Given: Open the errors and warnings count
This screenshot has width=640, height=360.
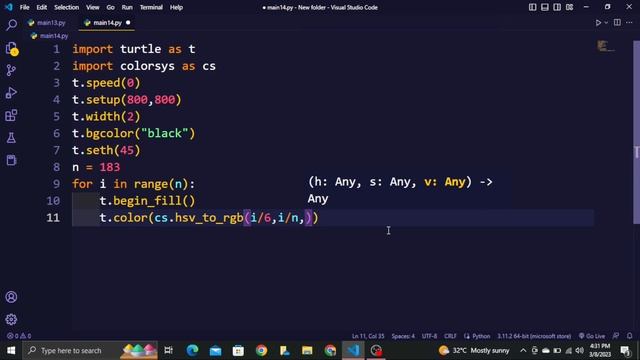Looking at the screenshot, I should (19, 336).
